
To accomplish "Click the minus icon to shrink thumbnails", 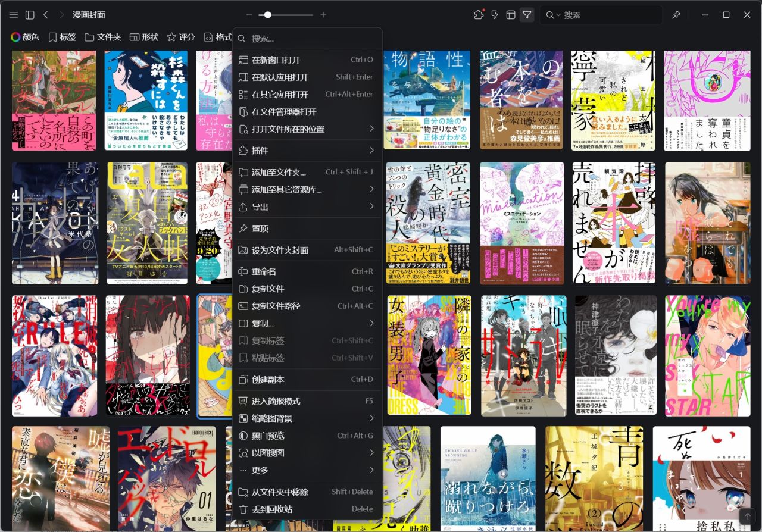I will (249, 15).
